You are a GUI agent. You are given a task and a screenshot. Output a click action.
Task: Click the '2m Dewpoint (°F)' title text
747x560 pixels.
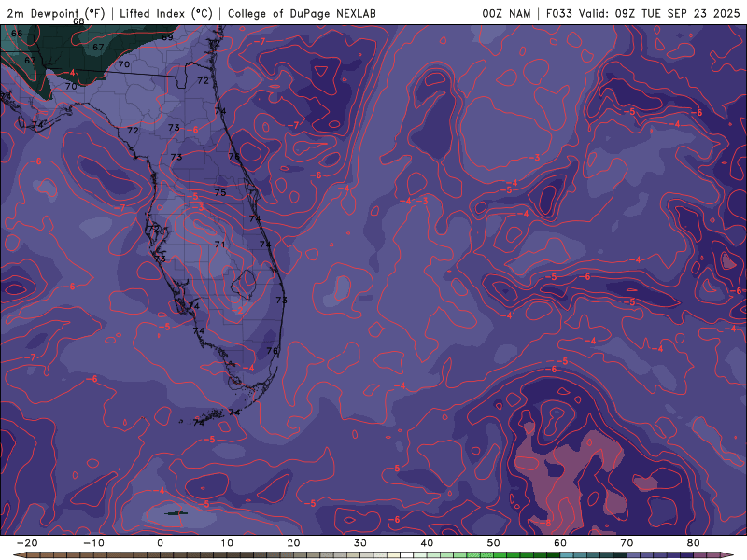(x=56, y=13)
